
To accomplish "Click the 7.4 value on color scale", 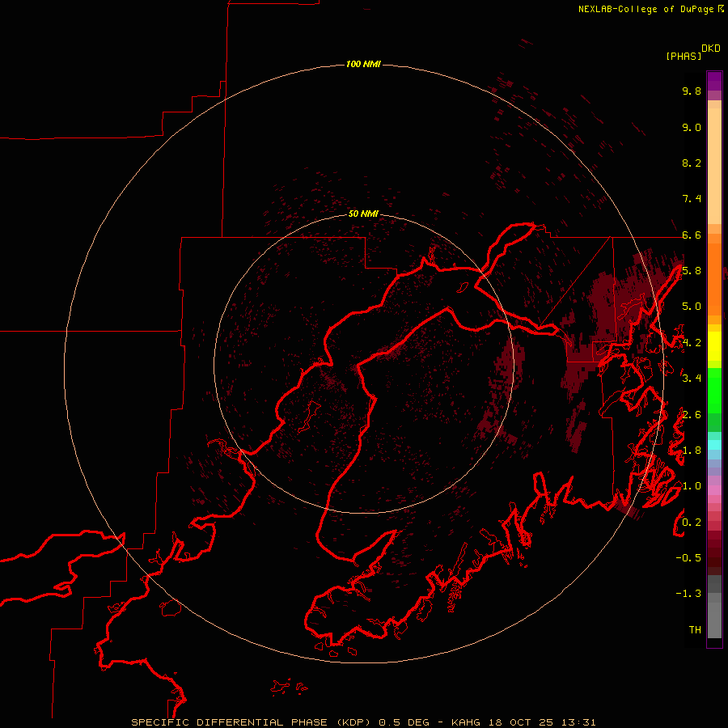I will click(x=692, y=199).
